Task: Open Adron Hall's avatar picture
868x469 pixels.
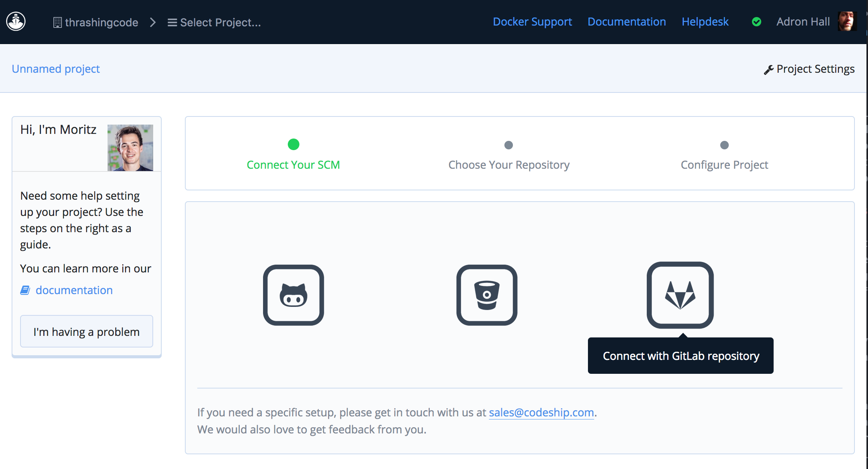Action: (847, 21)
